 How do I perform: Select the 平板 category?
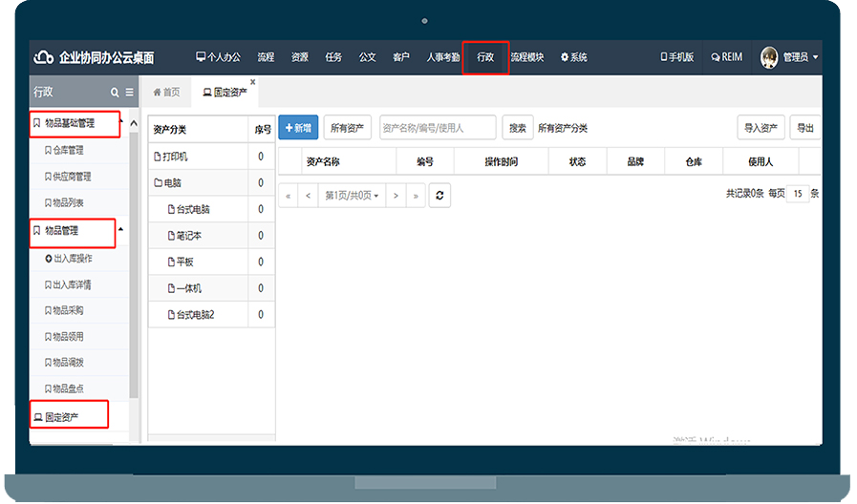pyautogui.click(x=181, y=262)
